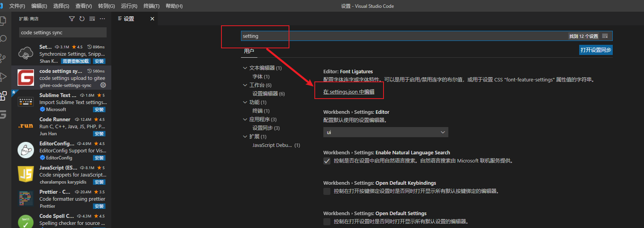Click the Editor: Font Ligatures setting title
Screen dimensions: 644x228
pos(348,71)
